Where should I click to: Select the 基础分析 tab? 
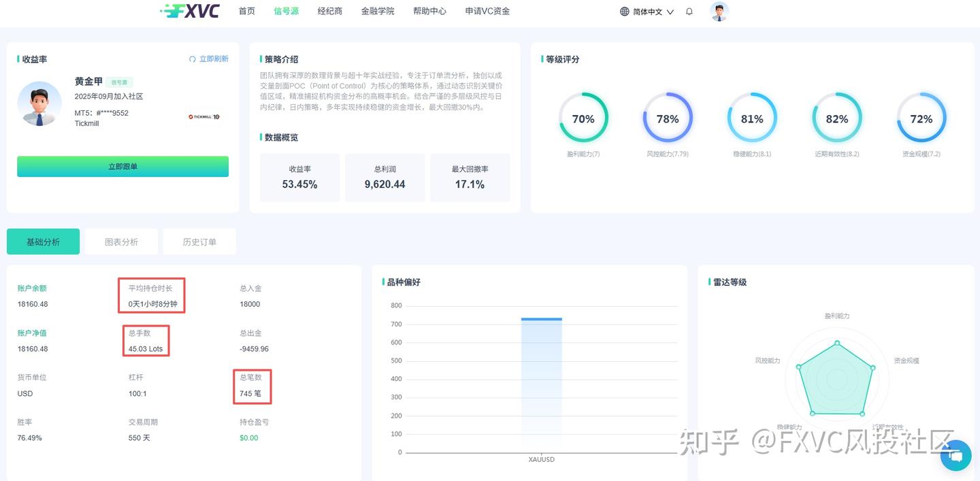pos(43,242)
